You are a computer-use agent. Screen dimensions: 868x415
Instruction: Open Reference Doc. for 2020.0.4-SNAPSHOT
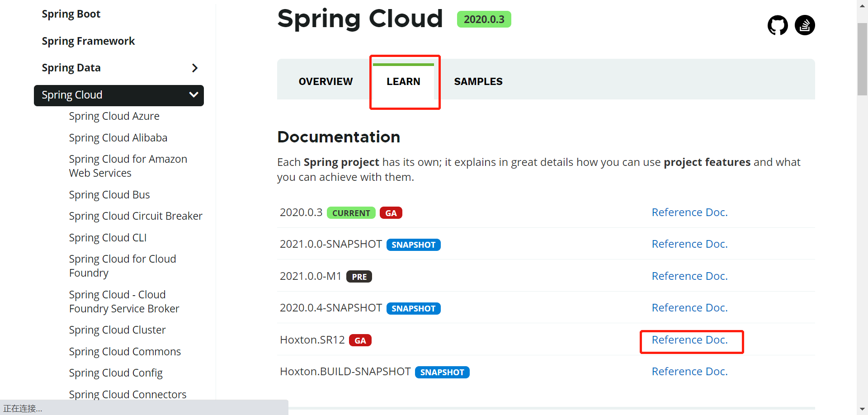click(689, 308)
